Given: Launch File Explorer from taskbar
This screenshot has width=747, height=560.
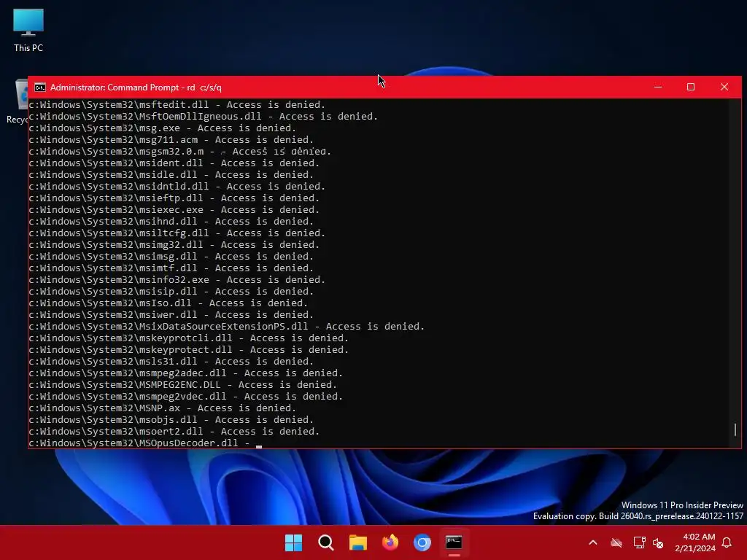Looking at the screenshot, I should (x=357, y=542).
